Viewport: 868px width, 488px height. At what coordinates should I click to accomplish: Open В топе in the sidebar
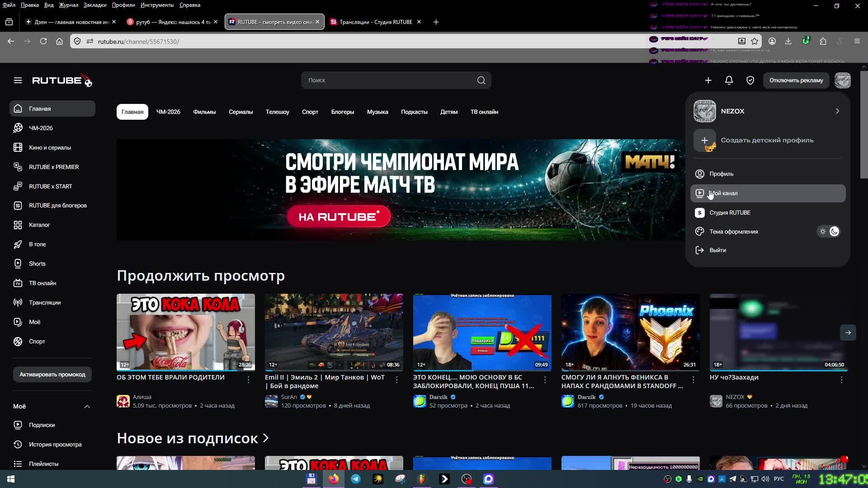pyautogui.click(x=52, y=244)
